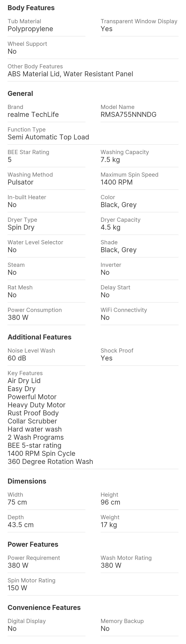The image size is (186, 644).
Task: Click the model name RMSA755NNNDG
Action: [x=128, y=114]
